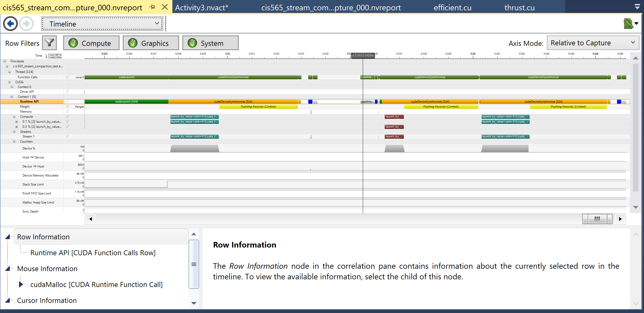Image resolution: width=644 pixels, height=313 pixels.
Task: Pin the active nvreport tab
Action: click(x=152, y=7)
